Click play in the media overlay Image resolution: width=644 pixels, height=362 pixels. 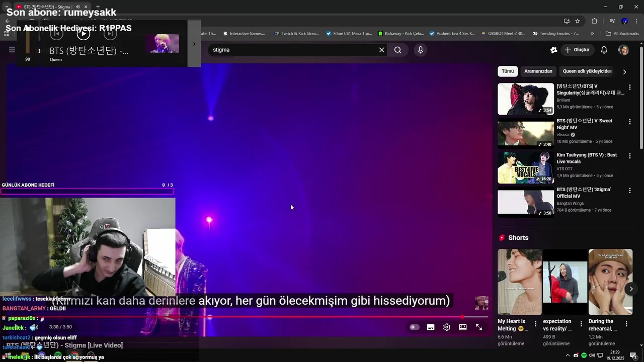[x=83, y=34]
